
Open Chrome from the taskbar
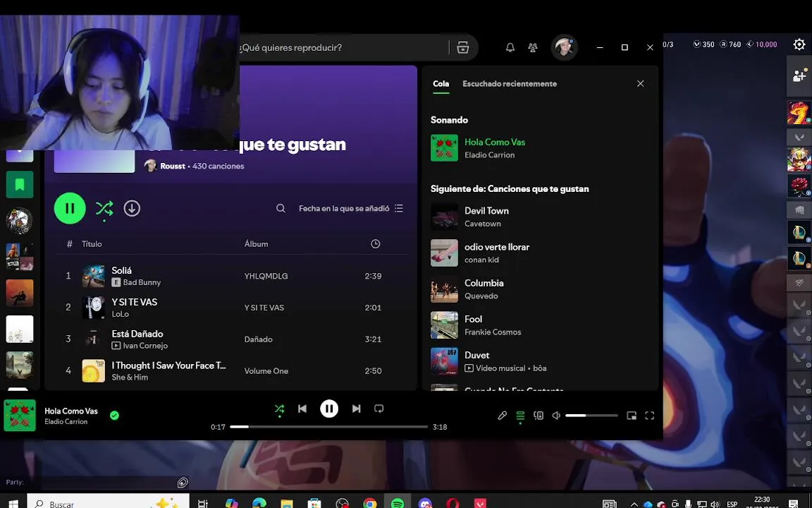click(x=370, y=503)
